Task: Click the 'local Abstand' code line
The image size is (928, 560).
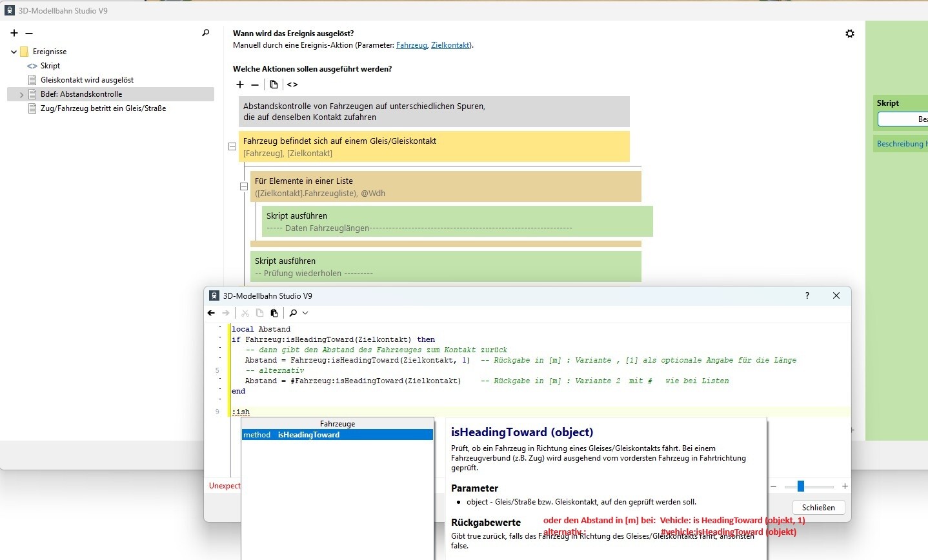Action: (261, 329)
